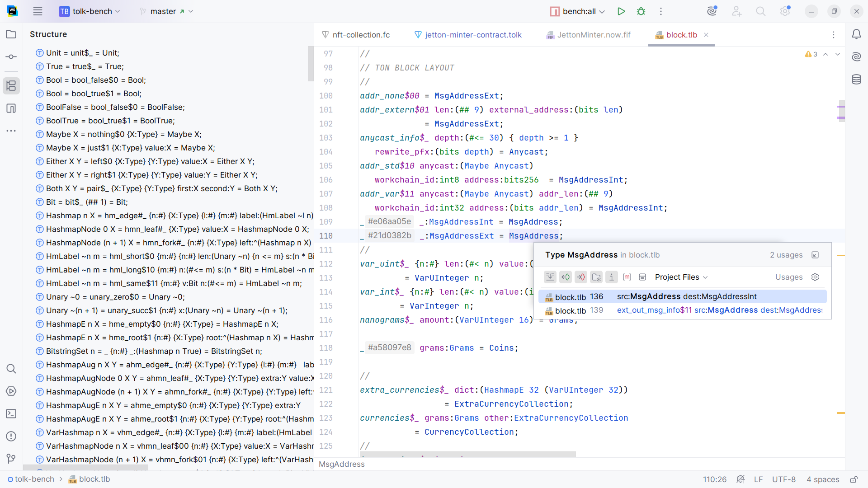Open the Commit tool window
This screenshot has height=488, width=868.
pos(11,57)
